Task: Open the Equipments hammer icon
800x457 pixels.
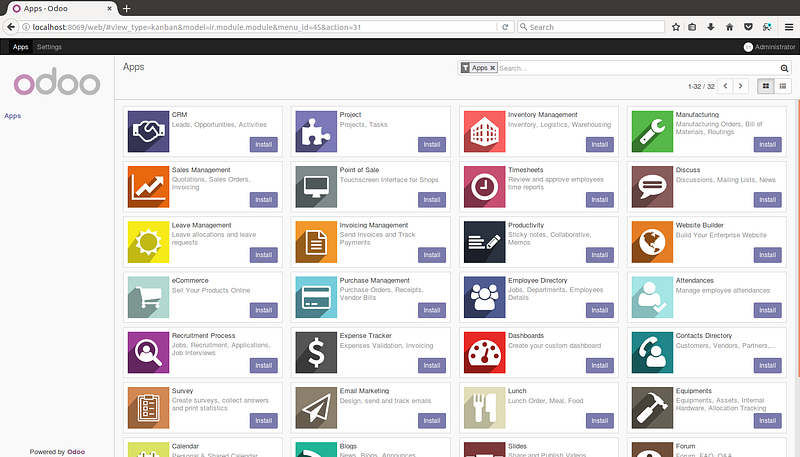Action: click(x=652, y=408)
